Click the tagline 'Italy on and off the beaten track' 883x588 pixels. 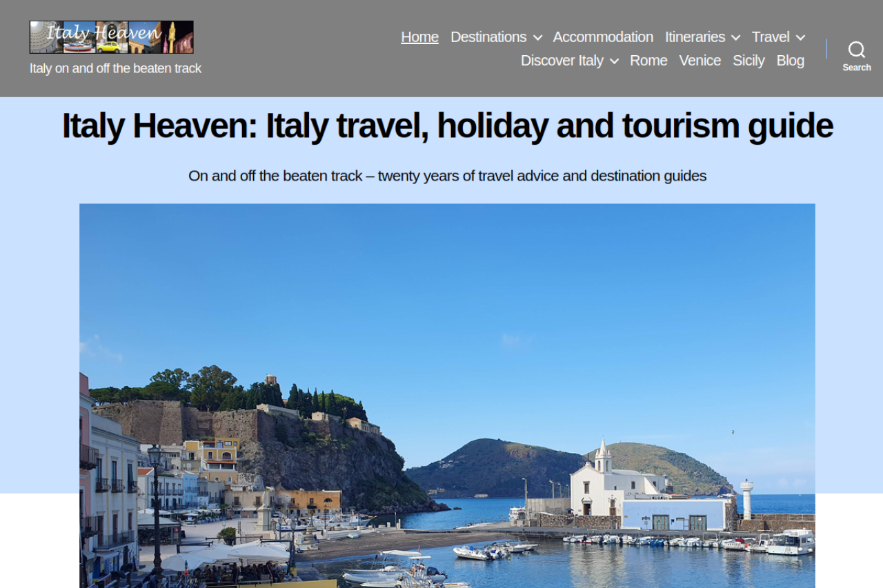[x=115, y=68]
